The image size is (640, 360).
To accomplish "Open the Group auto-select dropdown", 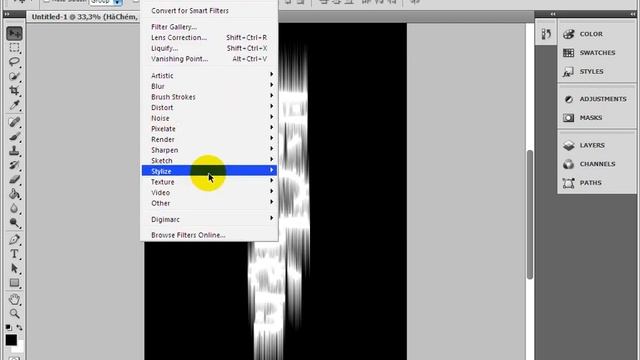I will (107, 2).
